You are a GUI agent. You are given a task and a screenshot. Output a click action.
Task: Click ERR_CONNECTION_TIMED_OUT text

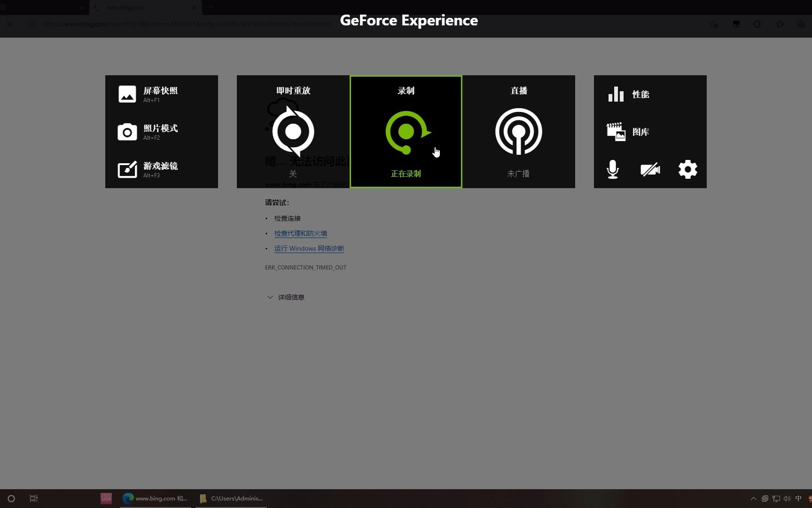pyautogui.click(x=305, y=267)
